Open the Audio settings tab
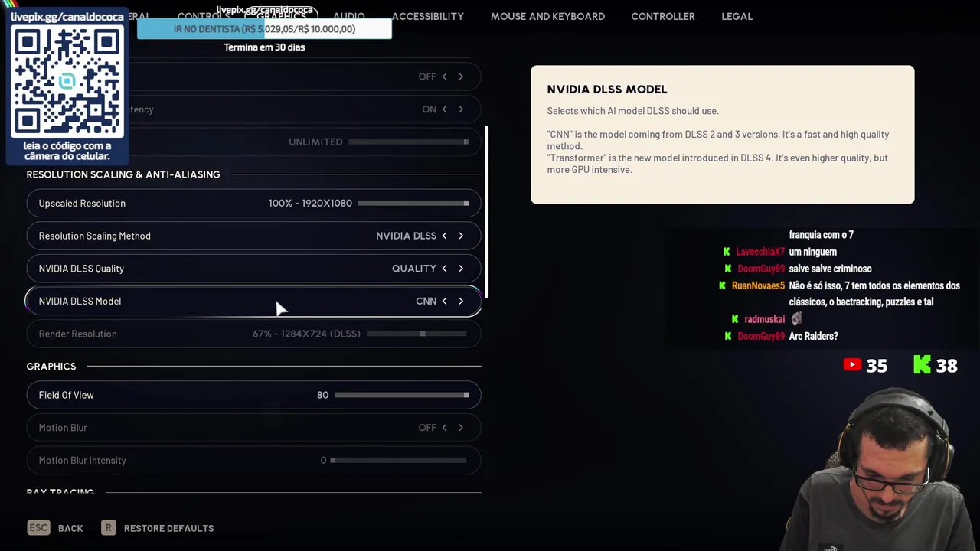 [348, 16]
